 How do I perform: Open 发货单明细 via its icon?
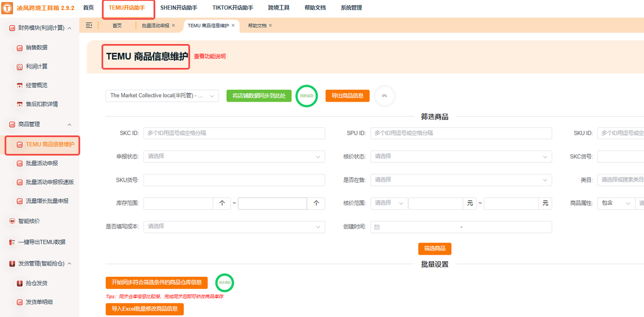tap(19, 302)
